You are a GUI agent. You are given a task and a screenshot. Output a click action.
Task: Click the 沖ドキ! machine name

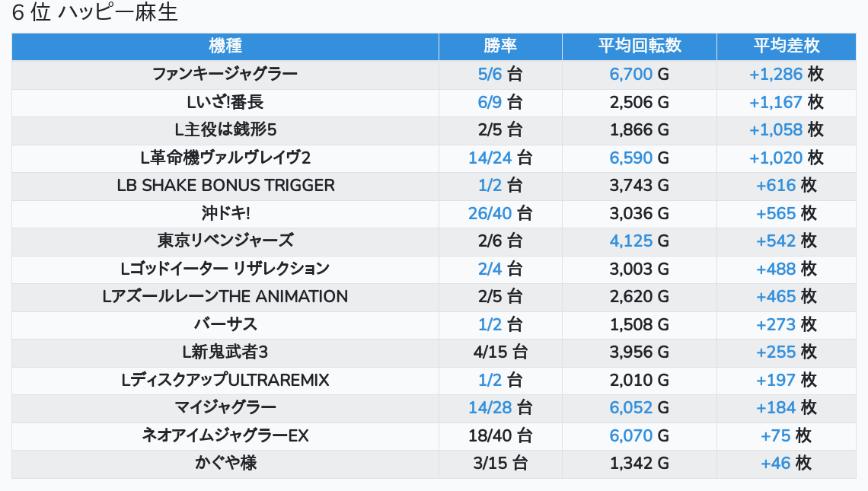(x=225, y=213)
